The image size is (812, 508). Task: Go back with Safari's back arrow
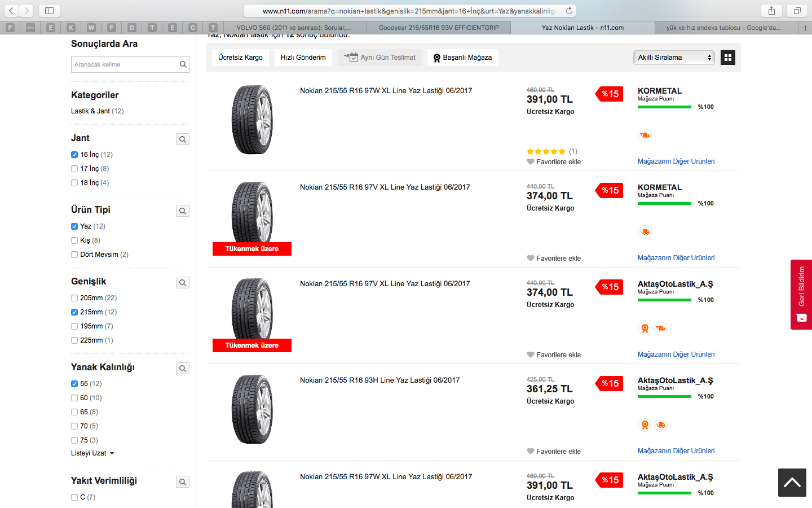tap(11, 11)
